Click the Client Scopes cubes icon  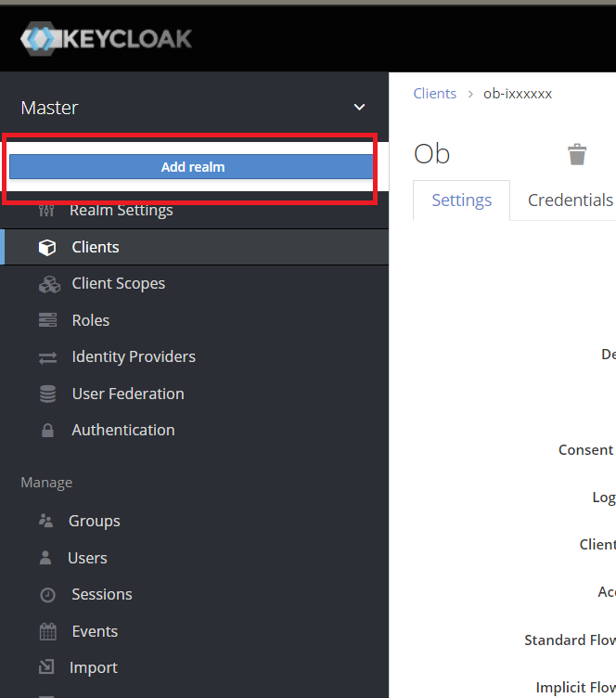pyautogui.click(x=49, y=284)
